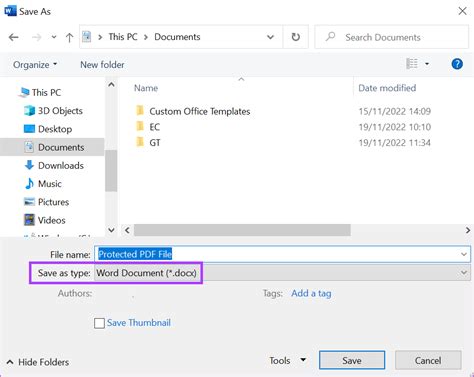Go back using the back arrow
This screenshot has height=377, width=474.
coord(14,37)
